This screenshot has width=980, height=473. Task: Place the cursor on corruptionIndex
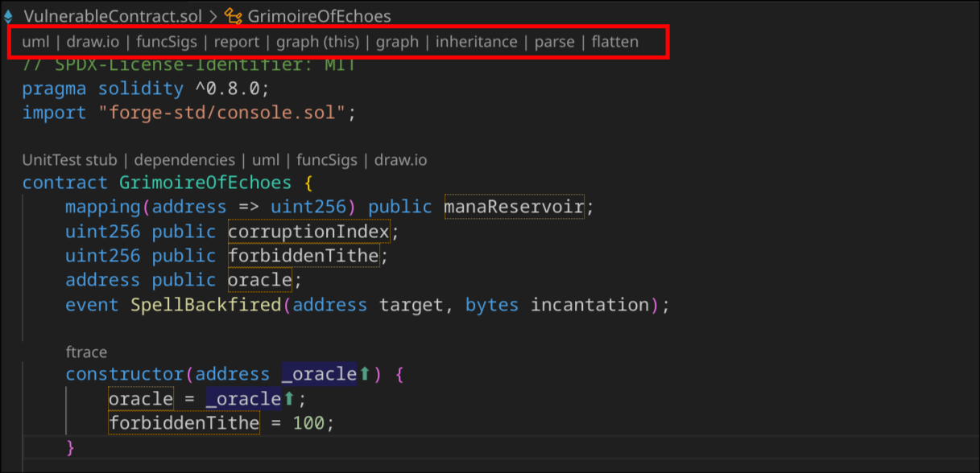(308, 232)
